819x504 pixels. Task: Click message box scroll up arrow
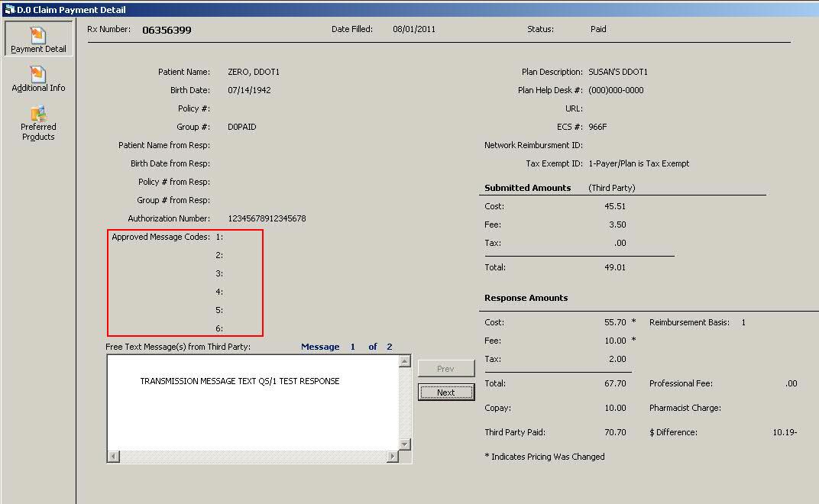click(405, 361)
